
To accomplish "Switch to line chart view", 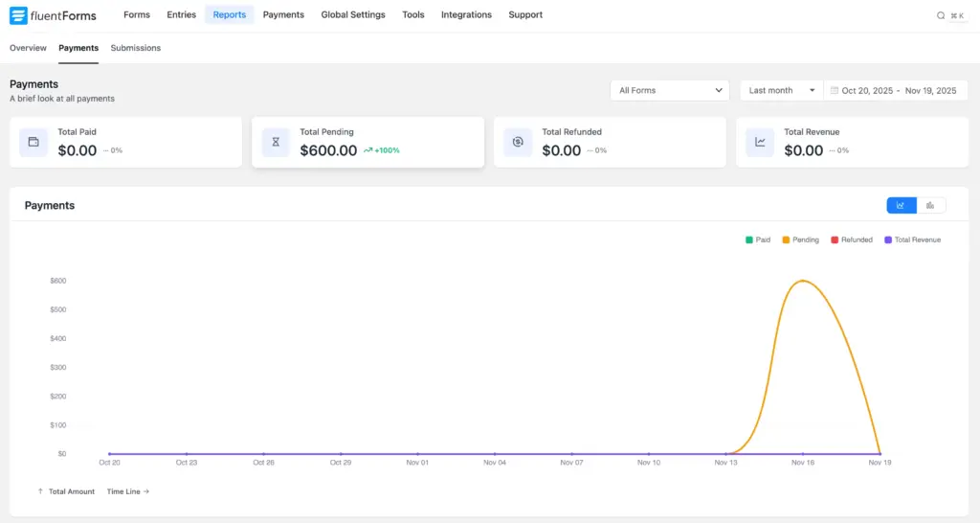I will 902,205.
